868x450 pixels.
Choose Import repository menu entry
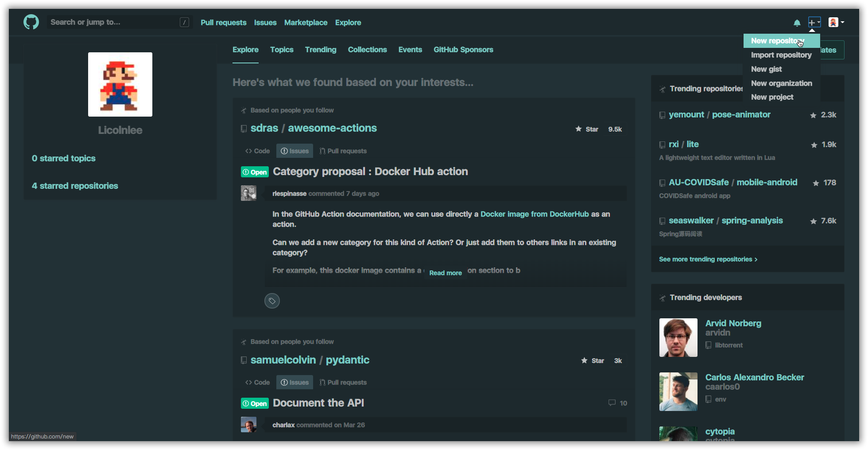coord(781,55)
